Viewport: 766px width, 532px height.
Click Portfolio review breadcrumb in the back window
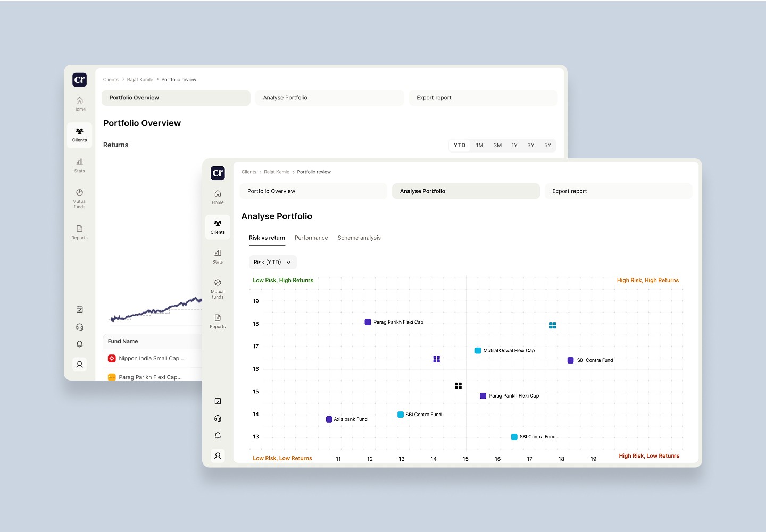coord(179,80)
